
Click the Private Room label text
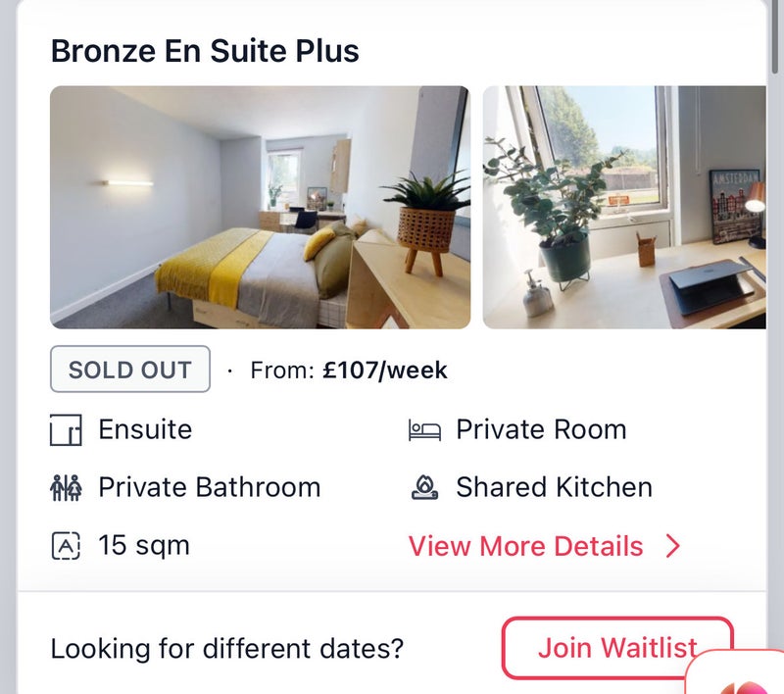pyautogui.click(x=541, y=429)
